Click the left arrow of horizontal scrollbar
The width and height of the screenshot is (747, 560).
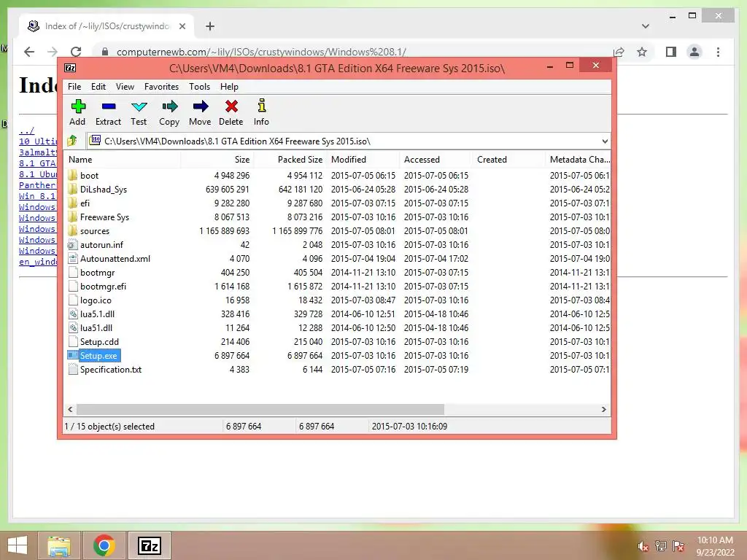click(x=70, y=409)
